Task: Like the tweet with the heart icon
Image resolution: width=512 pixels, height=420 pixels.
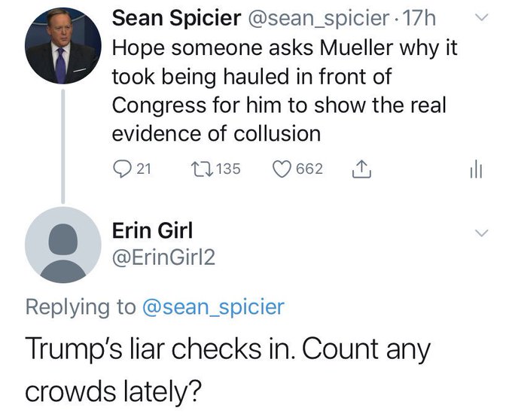Action: pyautogui.click(x=282, y=169)
